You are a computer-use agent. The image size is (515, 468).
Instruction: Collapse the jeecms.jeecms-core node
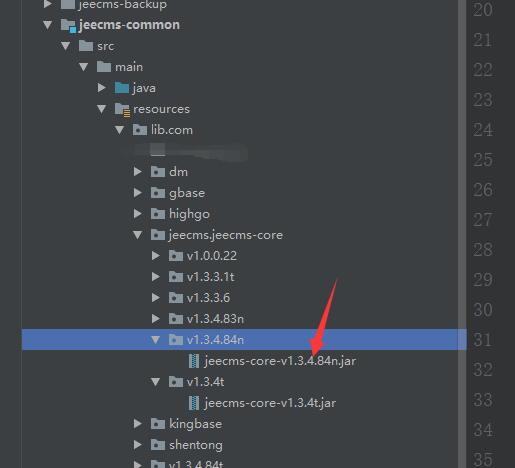coord(137,235)
